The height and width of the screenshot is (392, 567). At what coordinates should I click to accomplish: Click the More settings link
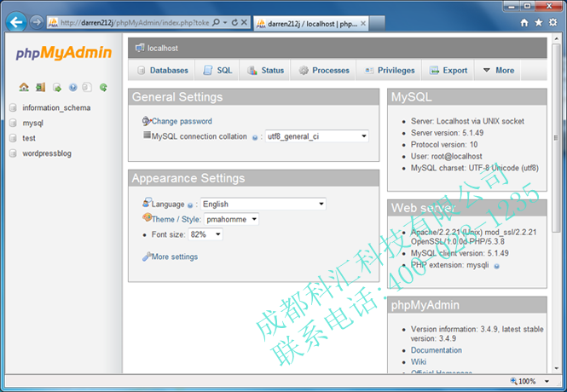175,257
